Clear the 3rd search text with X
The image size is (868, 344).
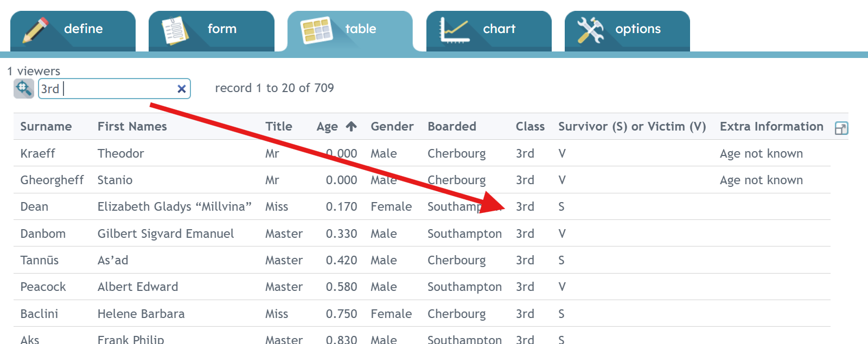click(x=182, y=89)
